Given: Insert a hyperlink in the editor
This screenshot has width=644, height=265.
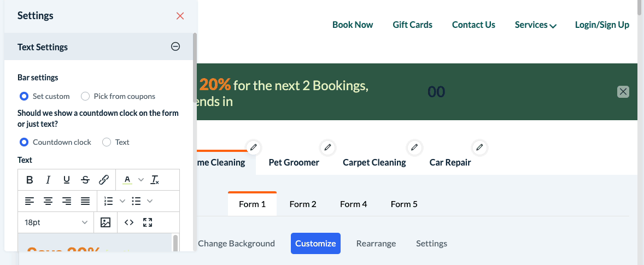Looking at the screenshot, I should 104,180.
